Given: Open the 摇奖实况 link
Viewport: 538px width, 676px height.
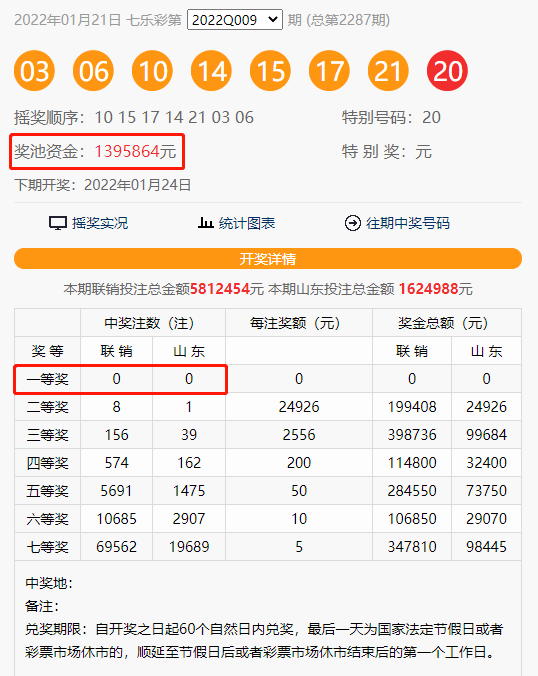Looking at the screenshot, I should coord(100,223).
